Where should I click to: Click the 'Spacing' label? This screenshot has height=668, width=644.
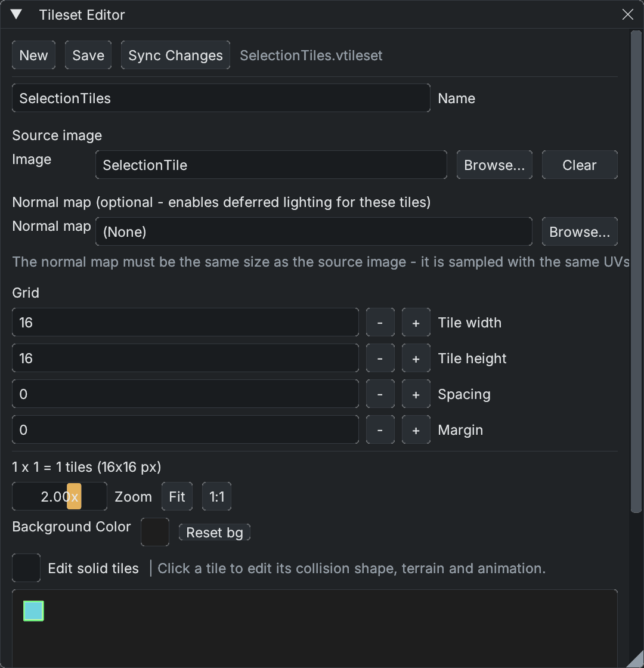[x=464, y=394]
